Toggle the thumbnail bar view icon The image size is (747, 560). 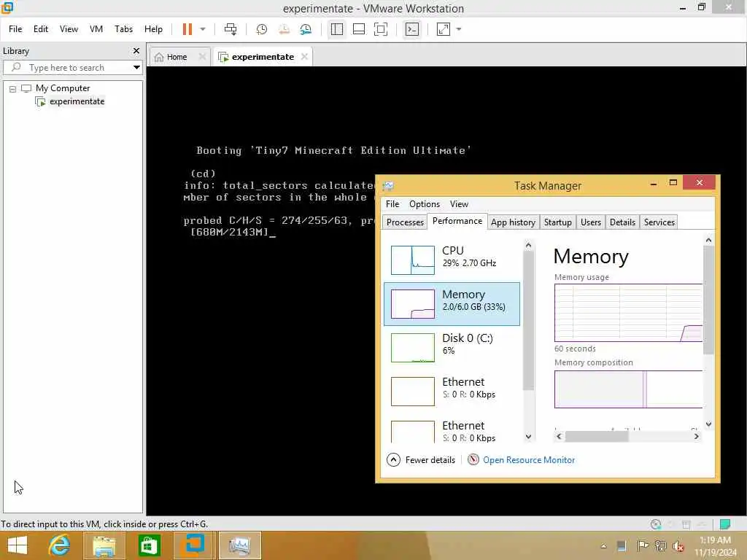click(x=359, y=29)
